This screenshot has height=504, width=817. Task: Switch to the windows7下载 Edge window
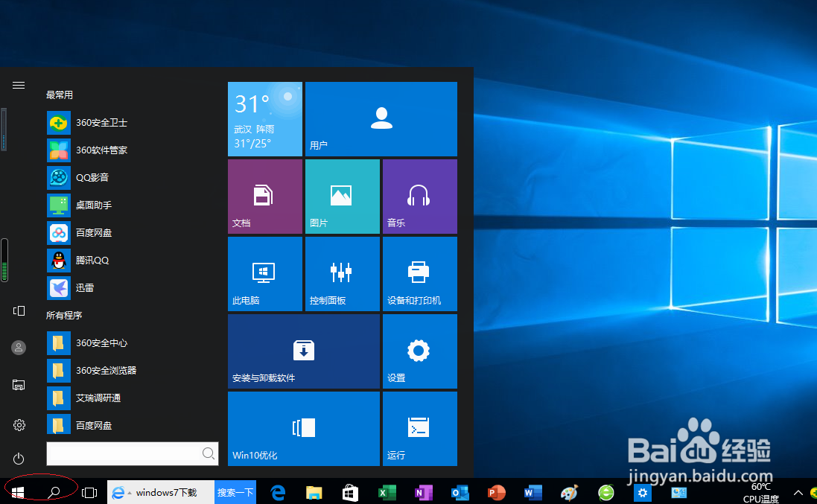point(160,492)
